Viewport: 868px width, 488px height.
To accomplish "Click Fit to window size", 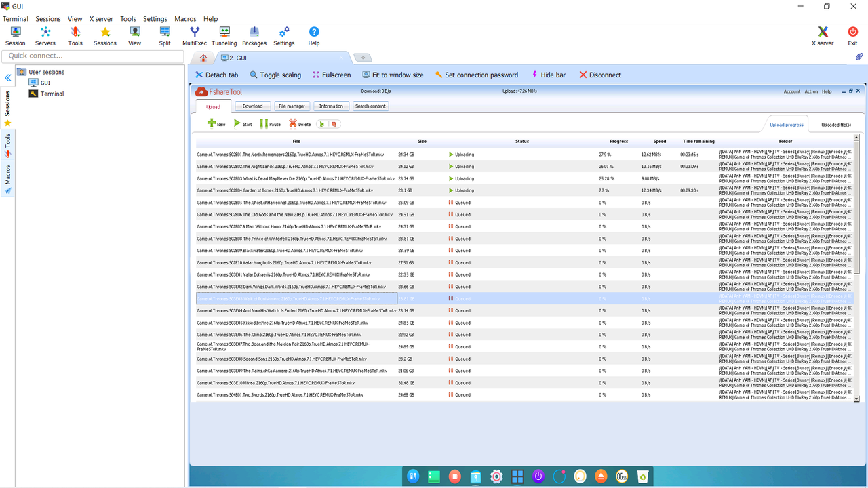I will point(393,75).
